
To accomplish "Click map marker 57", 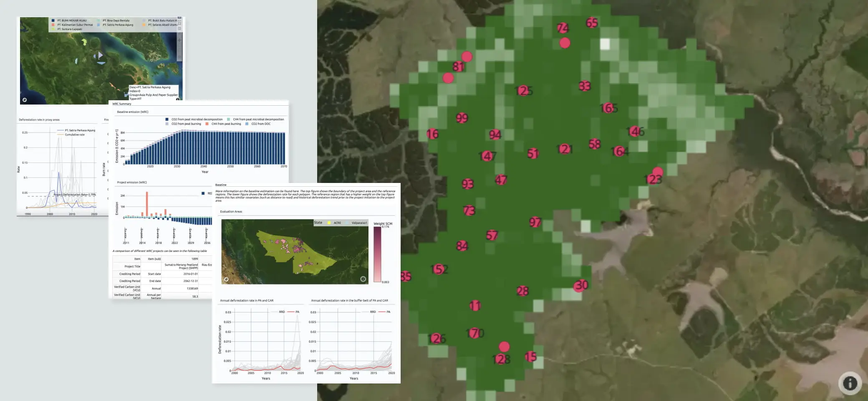I will pyautogui.click(x=492, y=236).
